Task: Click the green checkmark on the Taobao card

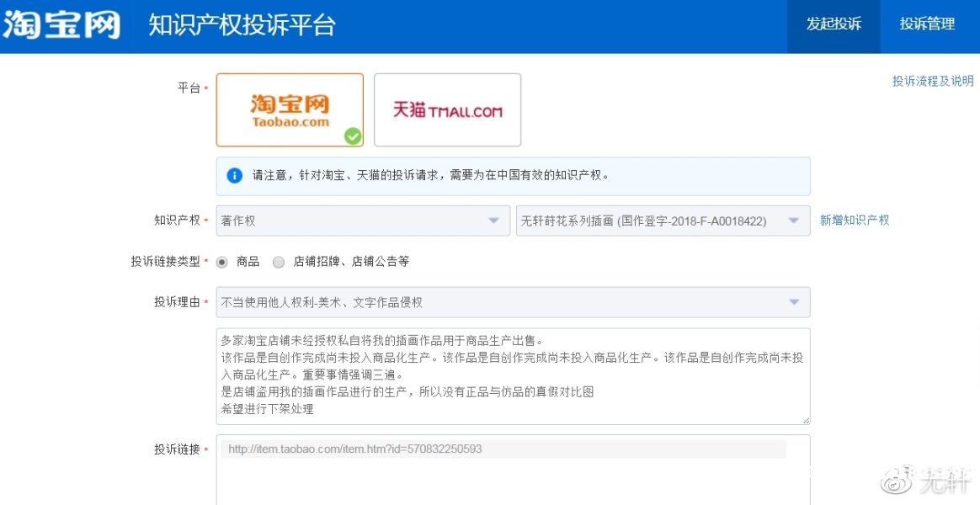Action: (x=353, y=136)
